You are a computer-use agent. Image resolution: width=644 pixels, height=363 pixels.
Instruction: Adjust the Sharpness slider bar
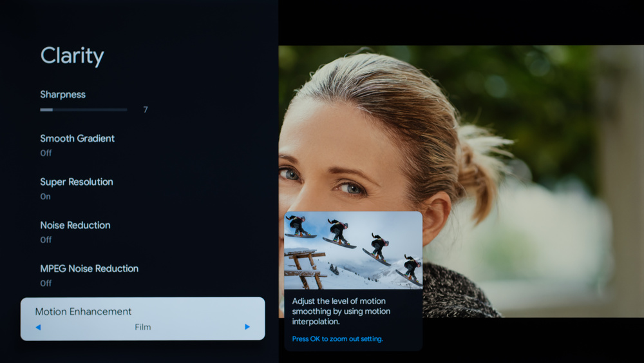pyautogui.click(x=84, y=110)
